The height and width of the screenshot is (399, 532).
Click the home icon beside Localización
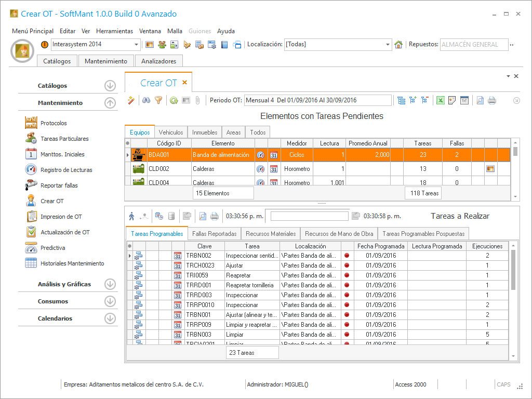click(398, 45)
